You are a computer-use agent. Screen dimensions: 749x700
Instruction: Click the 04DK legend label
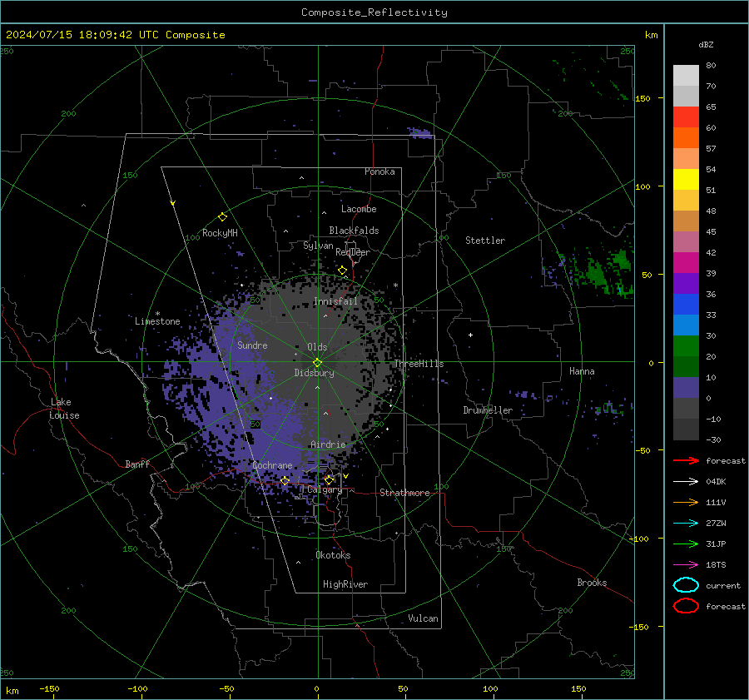716,482
